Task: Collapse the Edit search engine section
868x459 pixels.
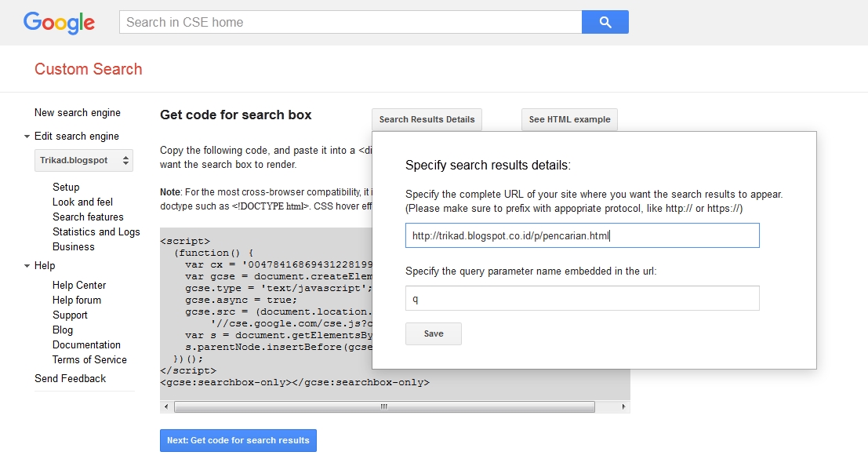Action: 27,137
